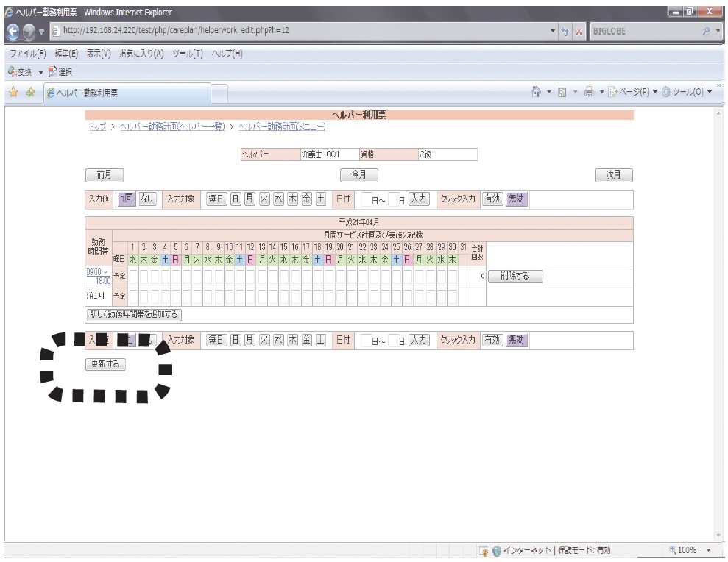The image size is (728, 562).
Task: Toggle click input to 無効 in top row
Action: click(517, 199)
